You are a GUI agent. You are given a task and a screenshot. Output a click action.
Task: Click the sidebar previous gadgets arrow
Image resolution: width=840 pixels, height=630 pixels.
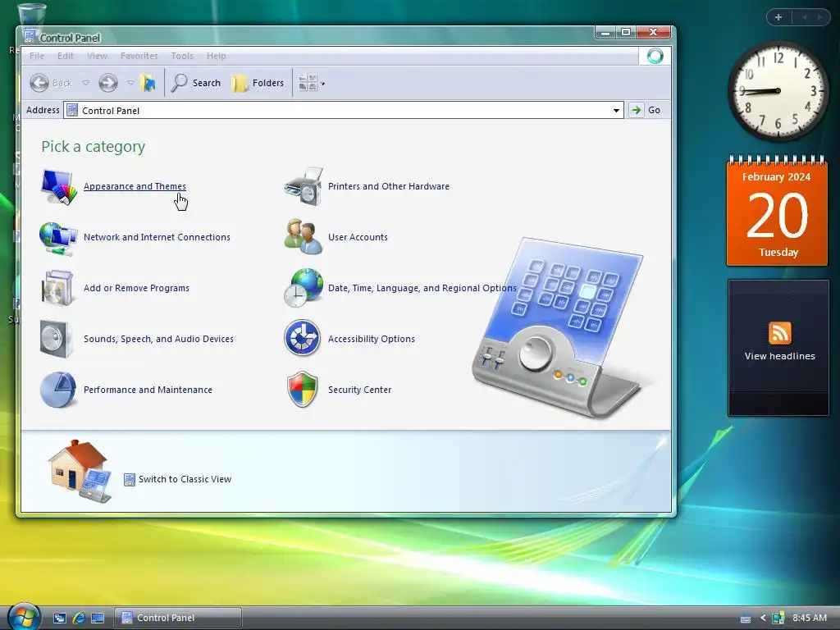pyautogui.click(x=804, y=17)
